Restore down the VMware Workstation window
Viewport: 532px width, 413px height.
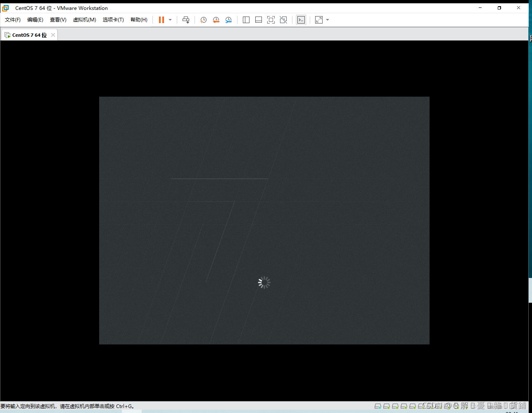[x=499, y=8]
